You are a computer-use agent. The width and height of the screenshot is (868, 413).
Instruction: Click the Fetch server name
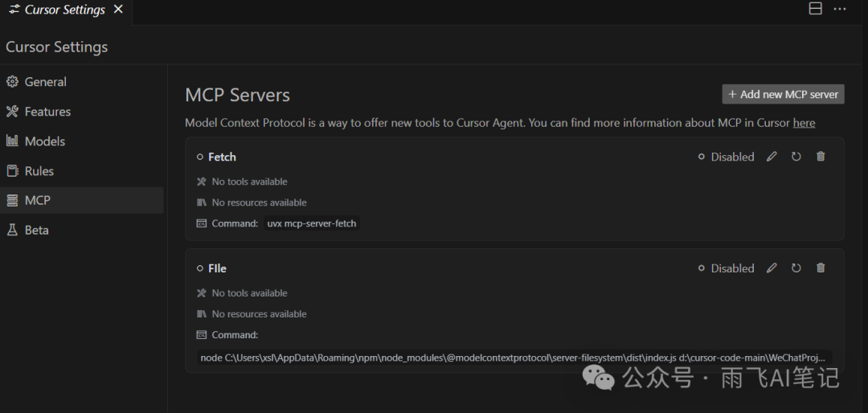pos(222,157)
